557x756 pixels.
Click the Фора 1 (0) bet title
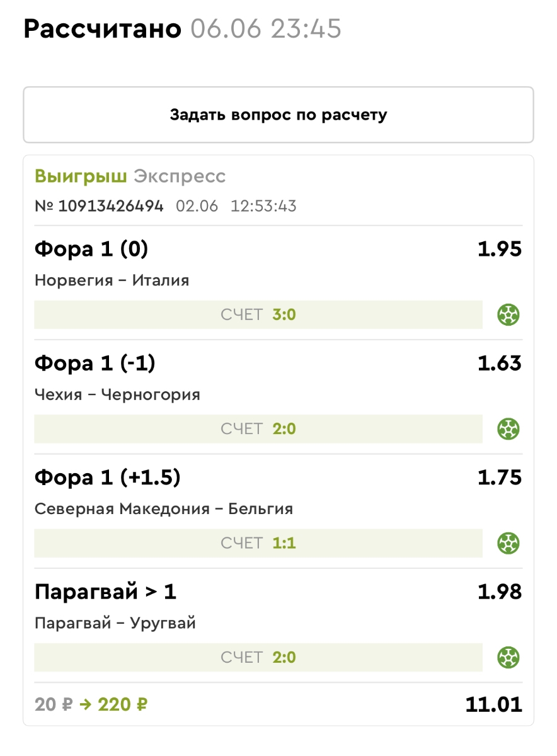point(91,249)
